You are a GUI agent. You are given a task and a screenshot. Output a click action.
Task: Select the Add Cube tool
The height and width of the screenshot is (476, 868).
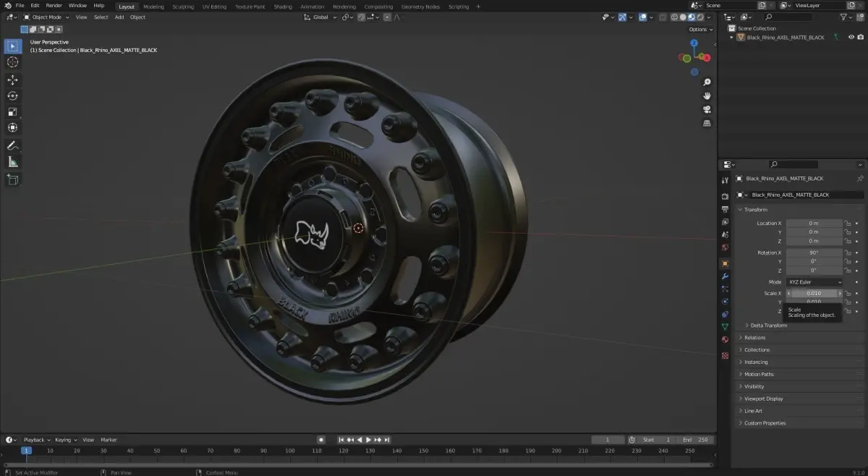tap(12, 179)
